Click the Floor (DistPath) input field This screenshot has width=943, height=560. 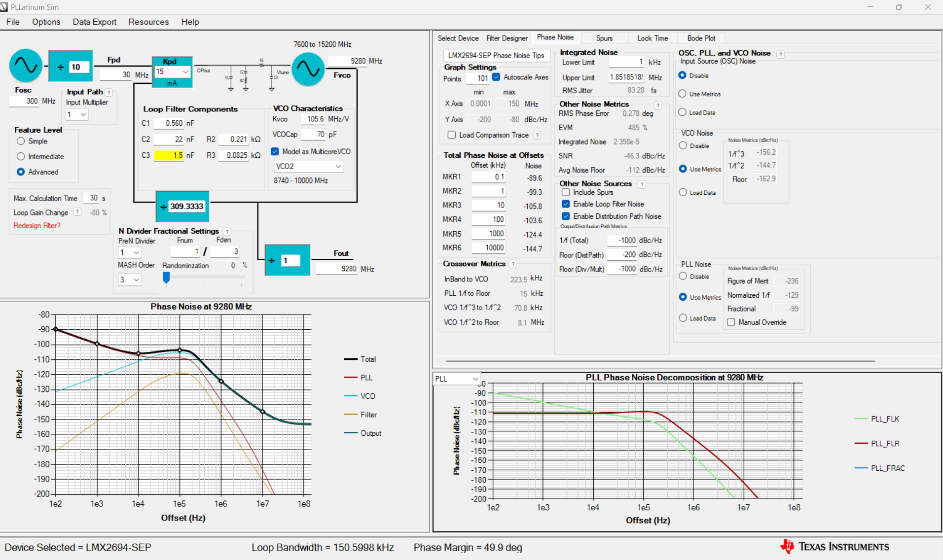622,254
